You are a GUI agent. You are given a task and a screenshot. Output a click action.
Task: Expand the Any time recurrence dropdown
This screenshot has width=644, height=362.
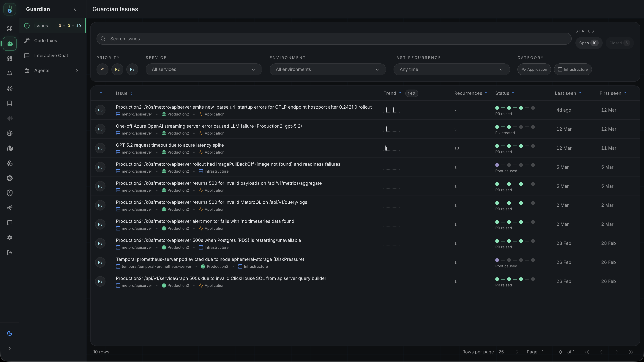[x=451, y=69]
